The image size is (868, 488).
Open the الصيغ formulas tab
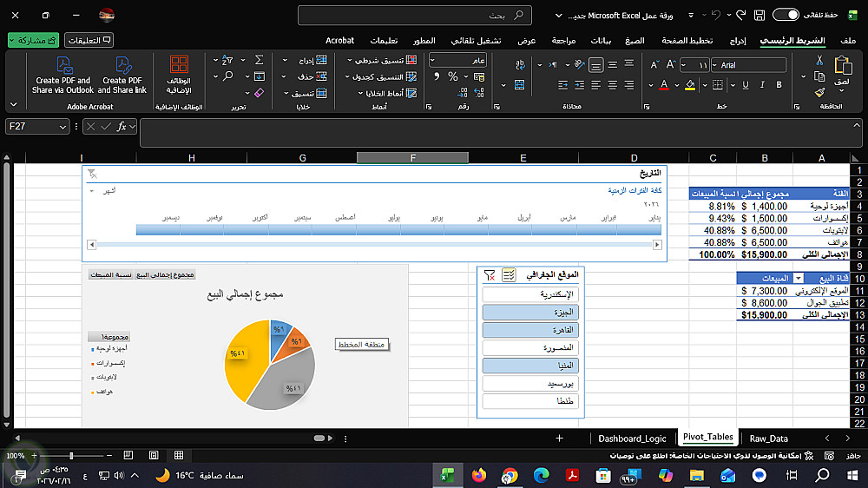point(635,41)
